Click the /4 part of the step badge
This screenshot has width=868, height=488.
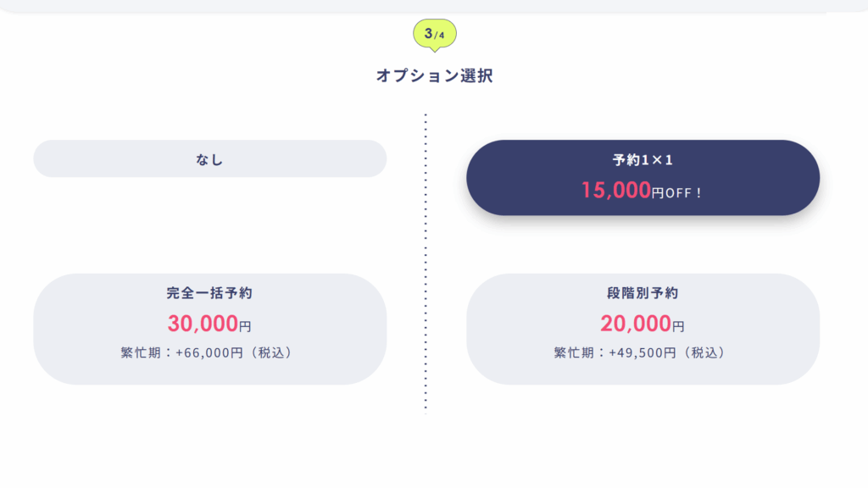click(439, 35)
